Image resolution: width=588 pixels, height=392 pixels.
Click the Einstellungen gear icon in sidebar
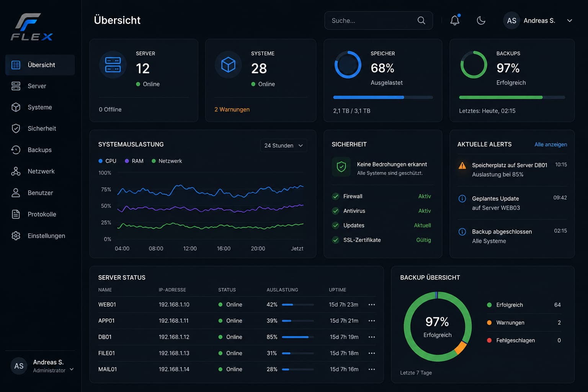tap(16, 235)
